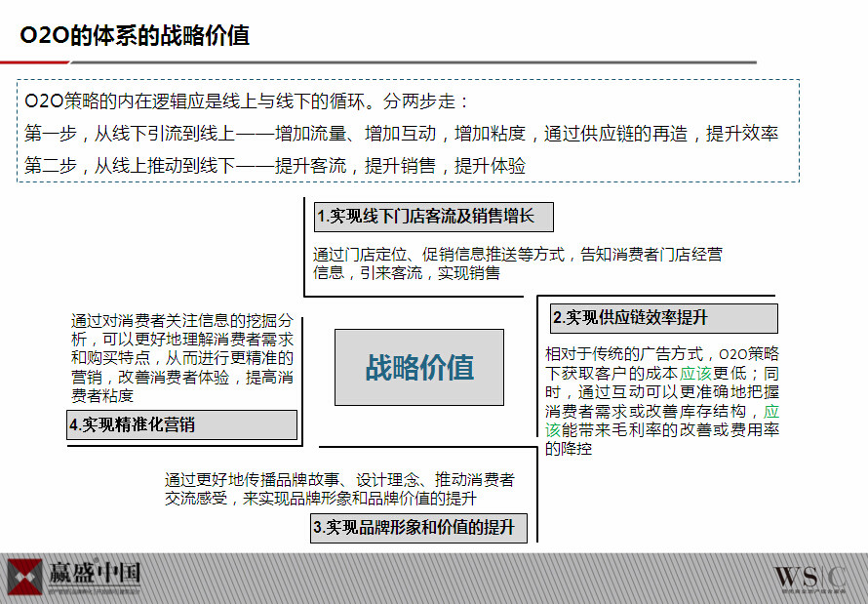868x604 pixels.
Task: Click the text 提升客流，提升销售，提升体验
Action: [x=400, y=166]
